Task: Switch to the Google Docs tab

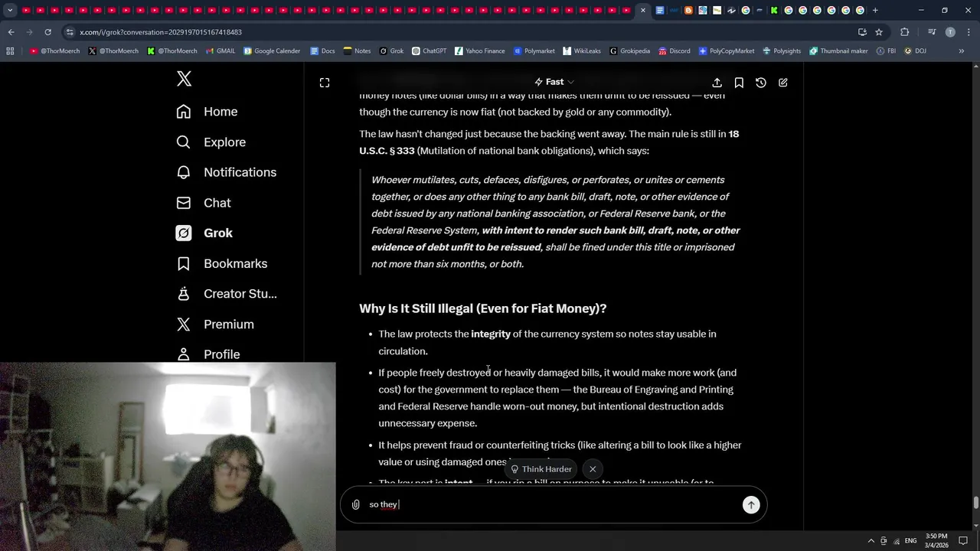Action: [x=660, y=10]
